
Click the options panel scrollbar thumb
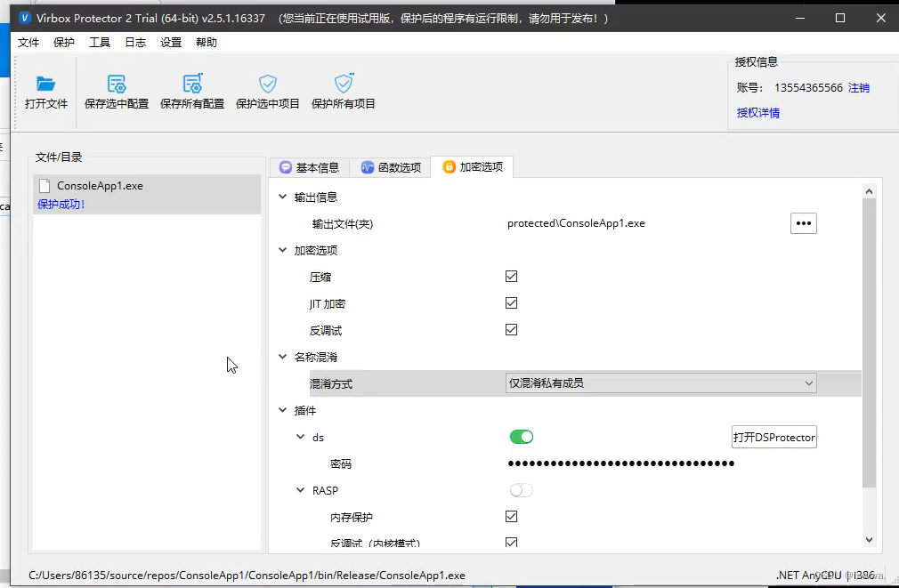[870, 343]
